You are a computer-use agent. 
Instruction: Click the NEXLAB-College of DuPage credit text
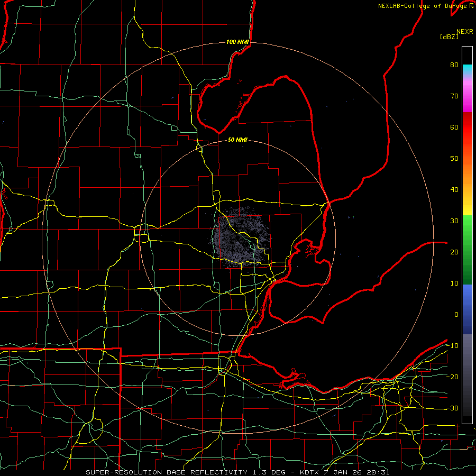tap(423, 6)
